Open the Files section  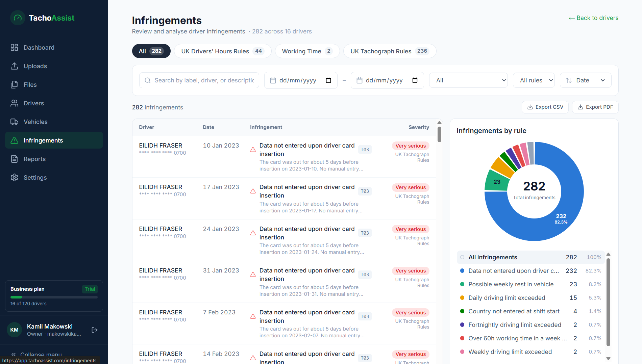[x=54, y=85]
